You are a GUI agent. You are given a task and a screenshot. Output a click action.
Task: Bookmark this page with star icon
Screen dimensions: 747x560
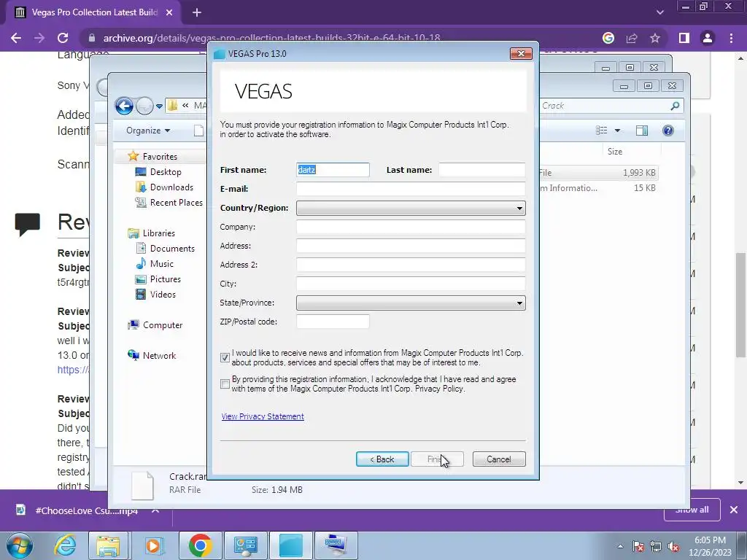point(655,38)
